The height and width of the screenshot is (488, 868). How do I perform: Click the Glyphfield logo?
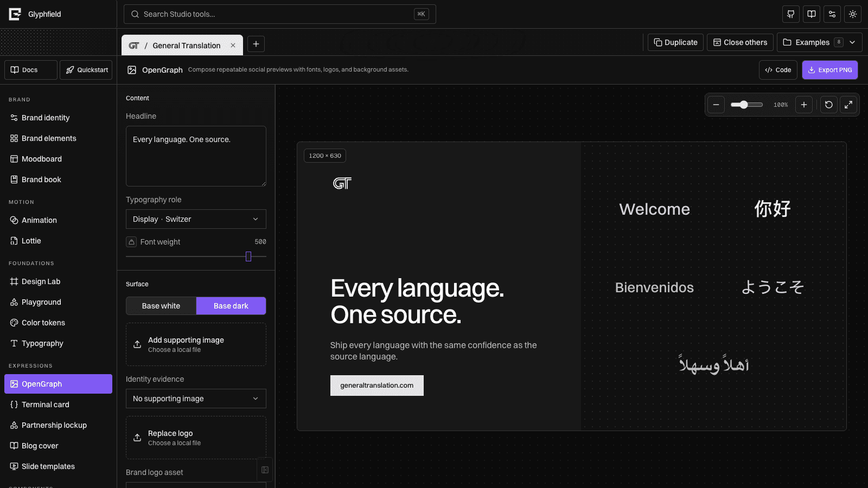(x=15, y=14)
